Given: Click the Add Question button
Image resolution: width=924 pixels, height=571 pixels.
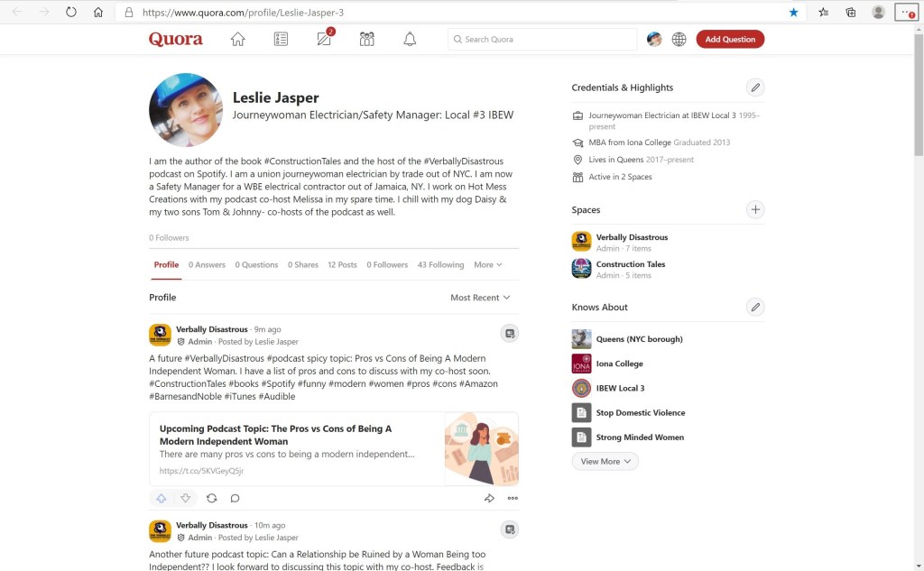Looking at the screenshot, I should (730, 40).
